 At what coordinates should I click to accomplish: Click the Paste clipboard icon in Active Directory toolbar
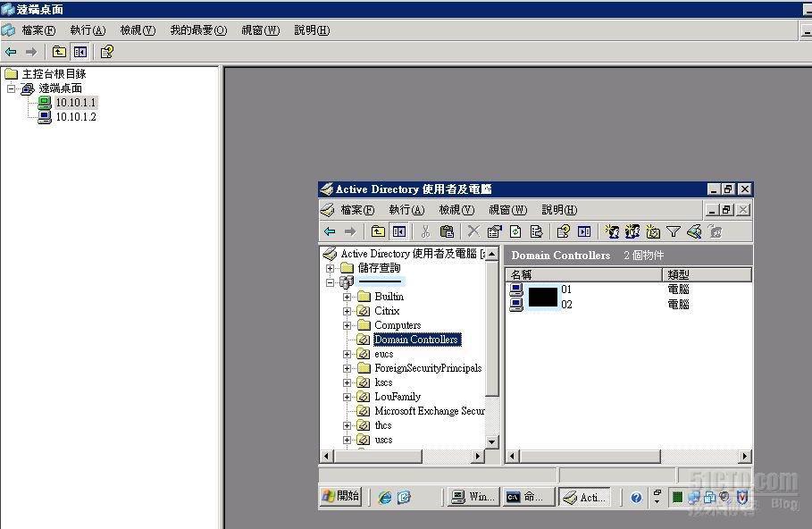pos(447,231)
